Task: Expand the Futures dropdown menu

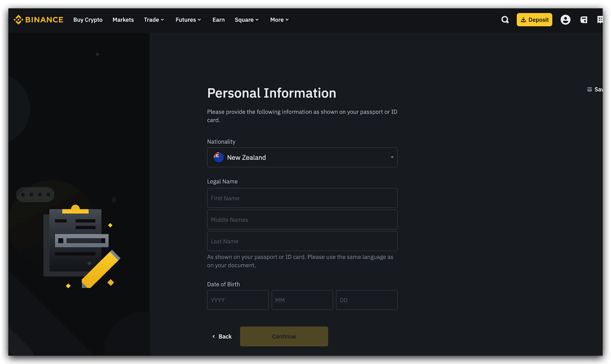Action: (x=188, y=20)
